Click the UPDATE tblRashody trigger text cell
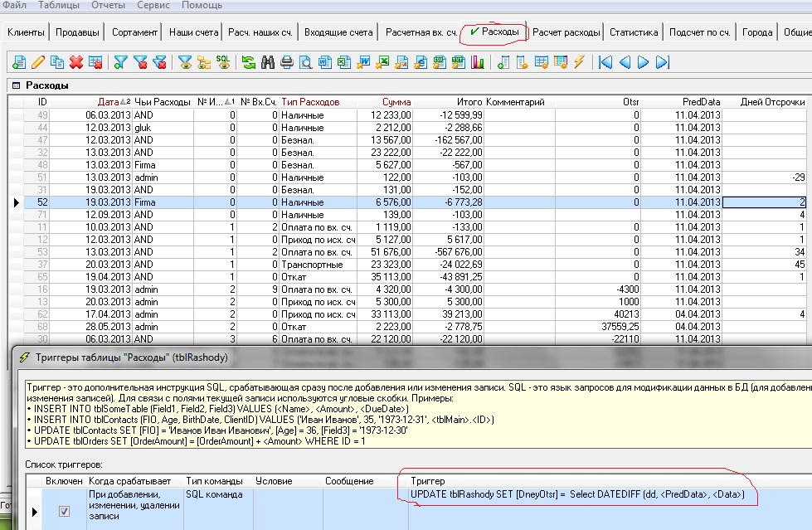This screenshot has height=530, width=812. point(577,494)
